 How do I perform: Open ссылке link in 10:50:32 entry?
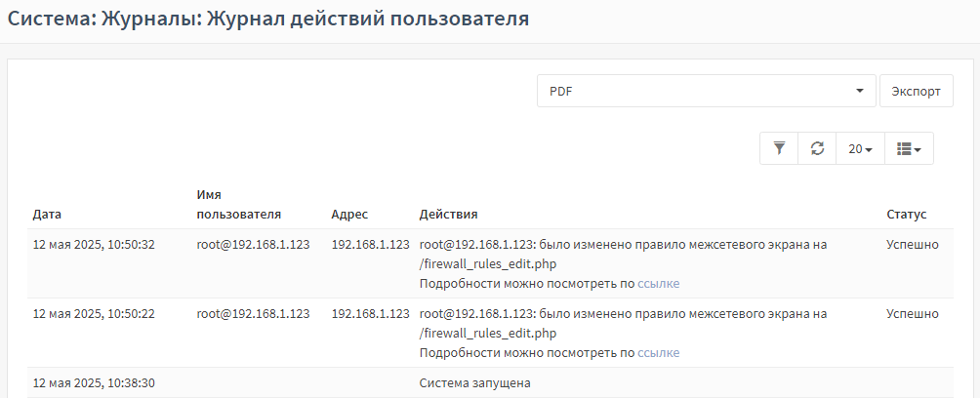658,284
